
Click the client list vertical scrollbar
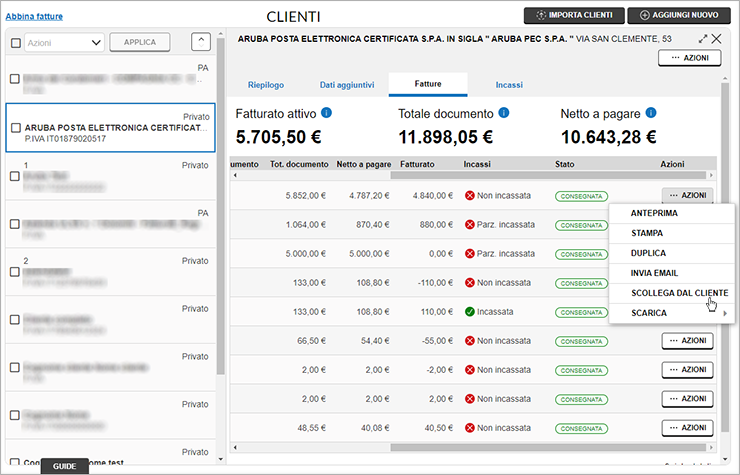click(x=220, y=206)
